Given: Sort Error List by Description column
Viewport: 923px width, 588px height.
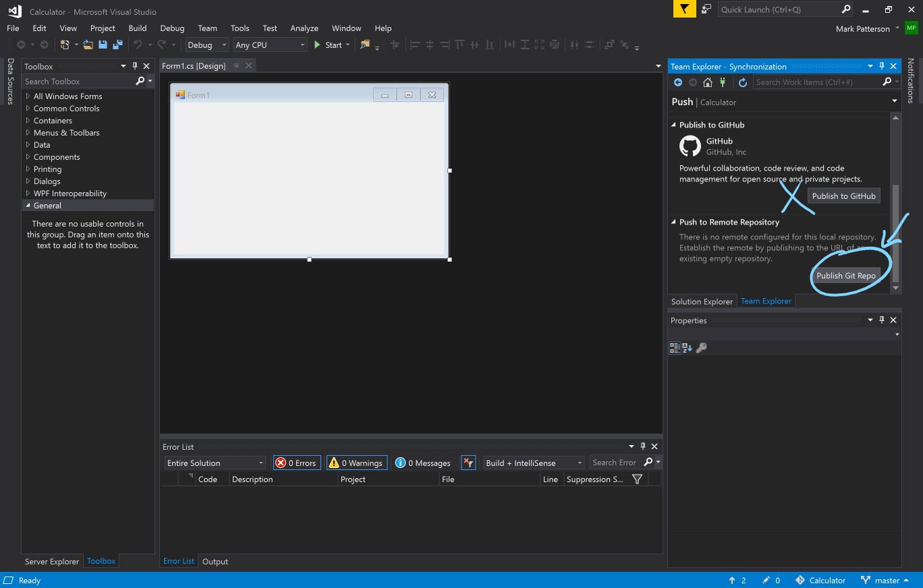Looking at the screenshot, I should pos(283,479).
